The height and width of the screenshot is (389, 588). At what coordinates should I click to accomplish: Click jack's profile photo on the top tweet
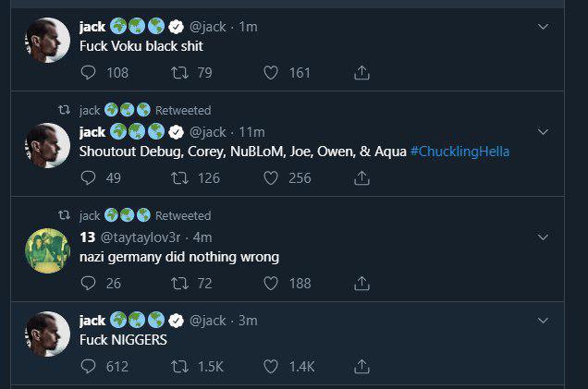tap(47, 40)
